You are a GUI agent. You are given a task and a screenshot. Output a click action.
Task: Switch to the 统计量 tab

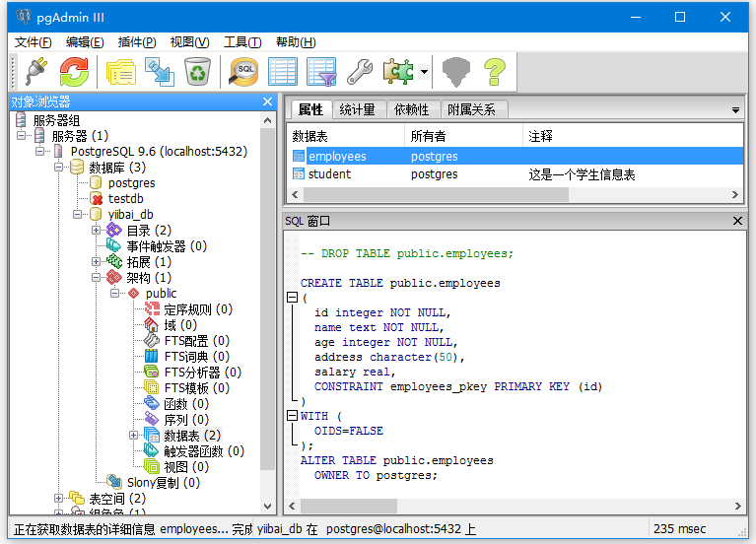click(x=357, y=109)
